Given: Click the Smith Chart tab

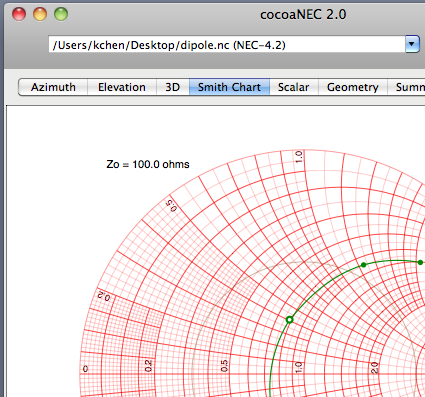Looking at the screenshot, I should click(229, 87).
